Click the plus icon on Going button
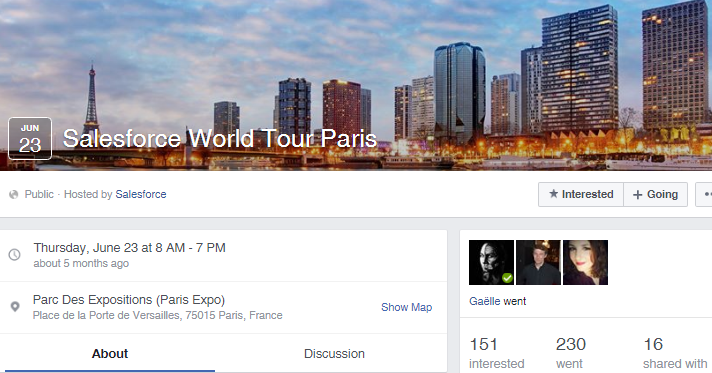Screen dimensions: 712x373 point(638,195)
